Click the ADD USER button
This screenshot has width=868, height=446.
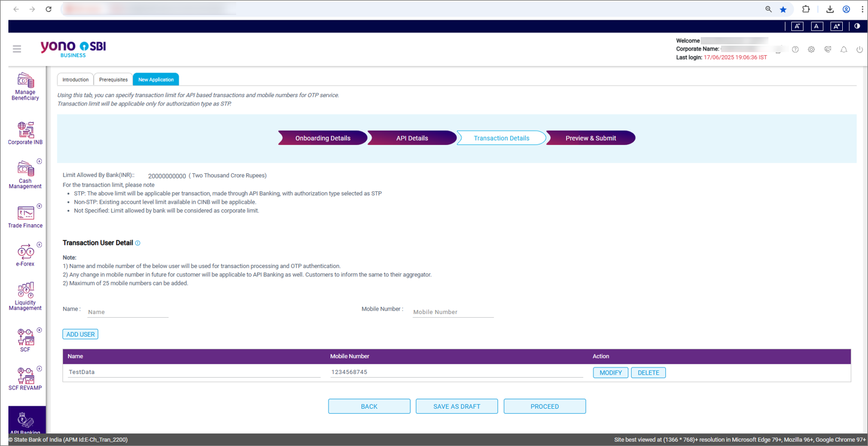click(x=80, y=334)
